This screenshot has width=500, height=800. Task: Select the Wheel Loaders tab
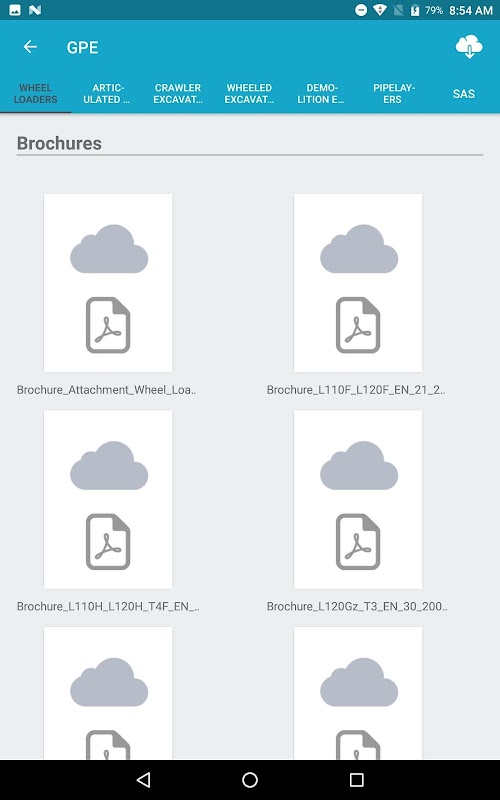(x=36, y=93)
